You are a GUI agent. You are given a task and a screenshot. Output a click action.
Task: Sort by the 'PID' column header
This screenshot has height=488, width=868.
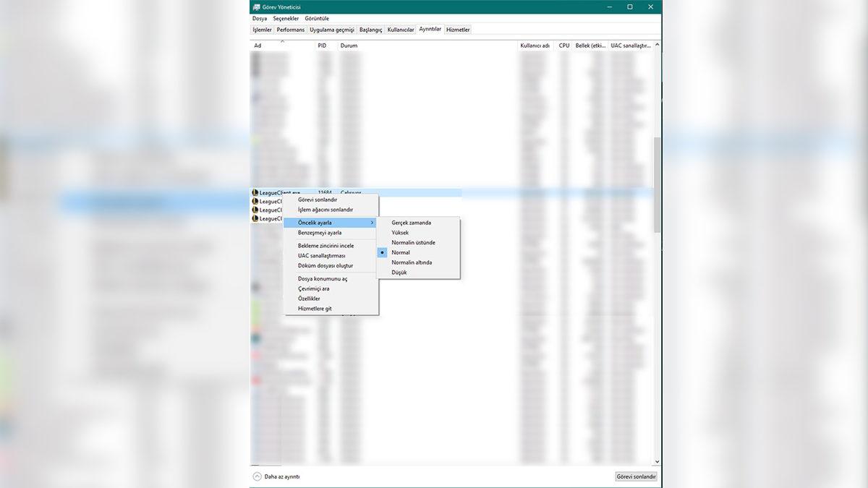[322, 46]
